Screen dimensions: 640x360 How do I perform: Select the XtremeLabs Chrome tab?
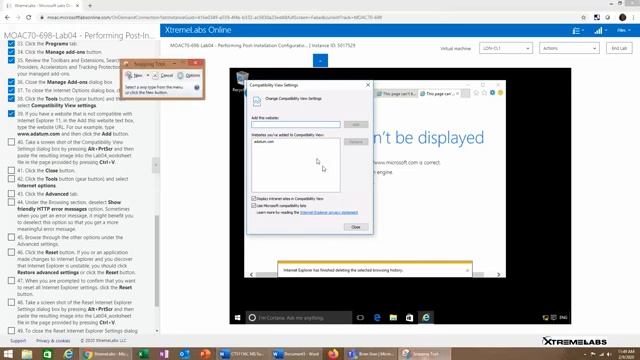[x=42, y=6]
